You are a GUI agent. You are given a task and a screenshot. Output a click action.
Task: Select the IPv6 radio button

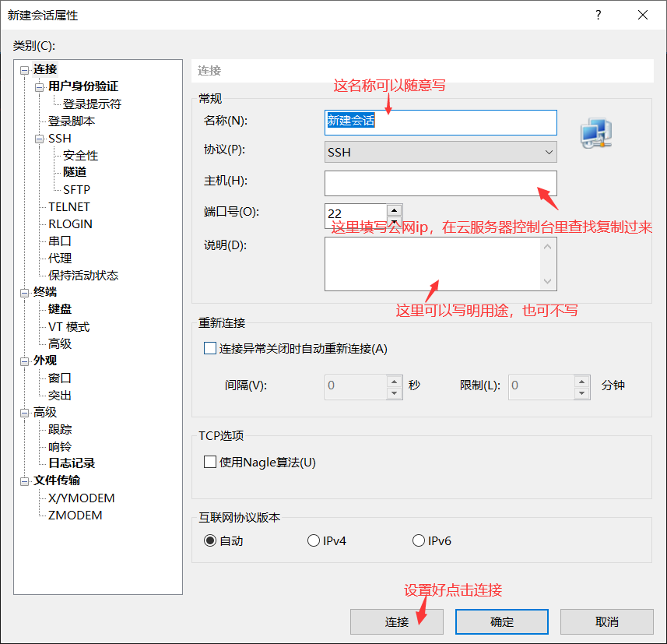pyautogui.click(x=418, y=540)
